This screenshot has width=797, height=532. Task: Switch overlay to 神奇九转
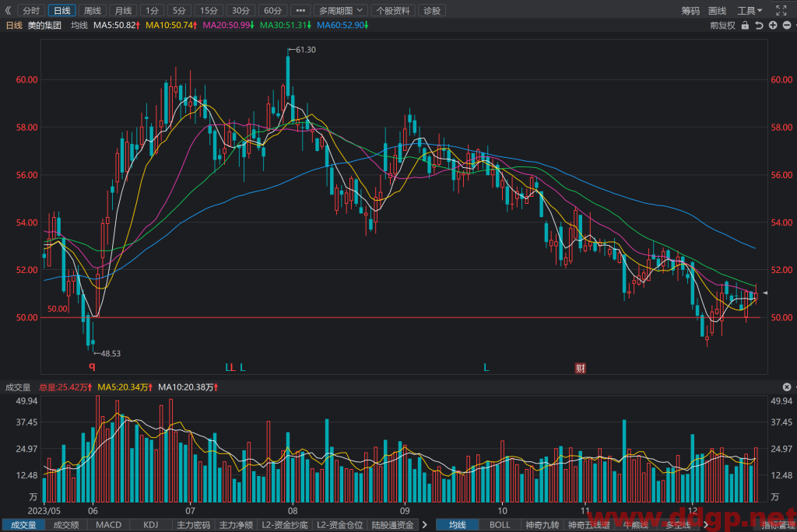pos(542,525)
